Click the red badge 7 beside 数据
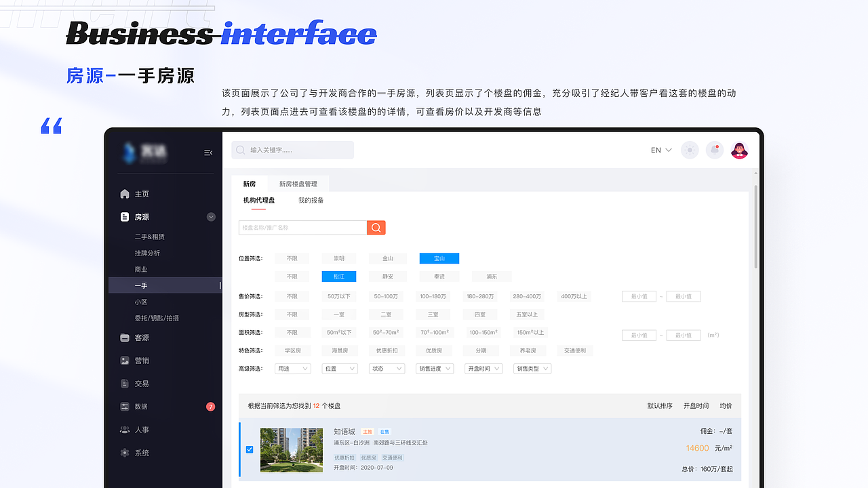 click(x=210, y=407)
